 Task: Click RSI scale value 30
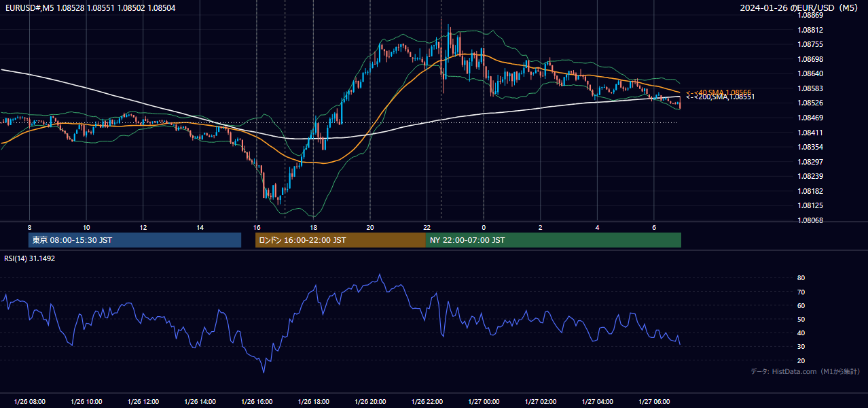801,347
